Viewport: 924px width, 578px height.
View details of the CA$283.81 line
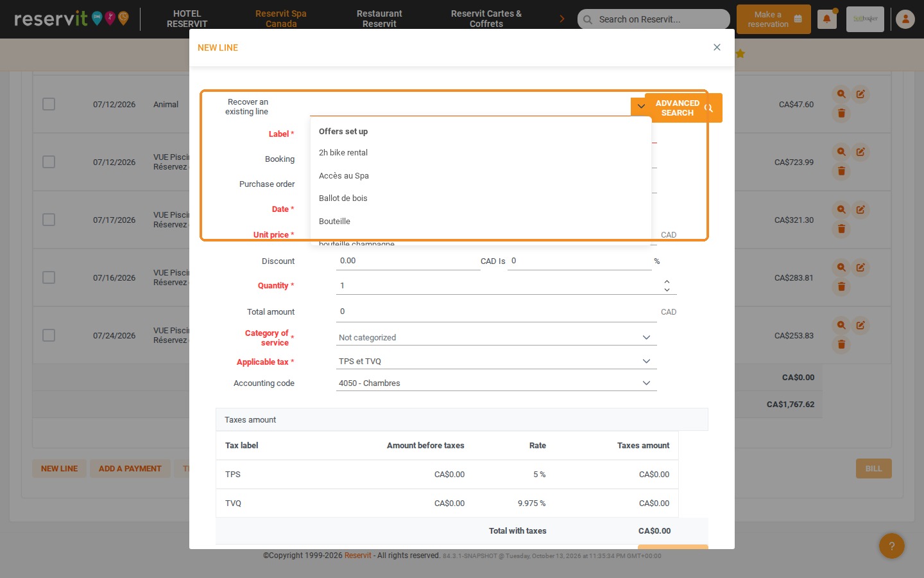click(x=841, y=268)
